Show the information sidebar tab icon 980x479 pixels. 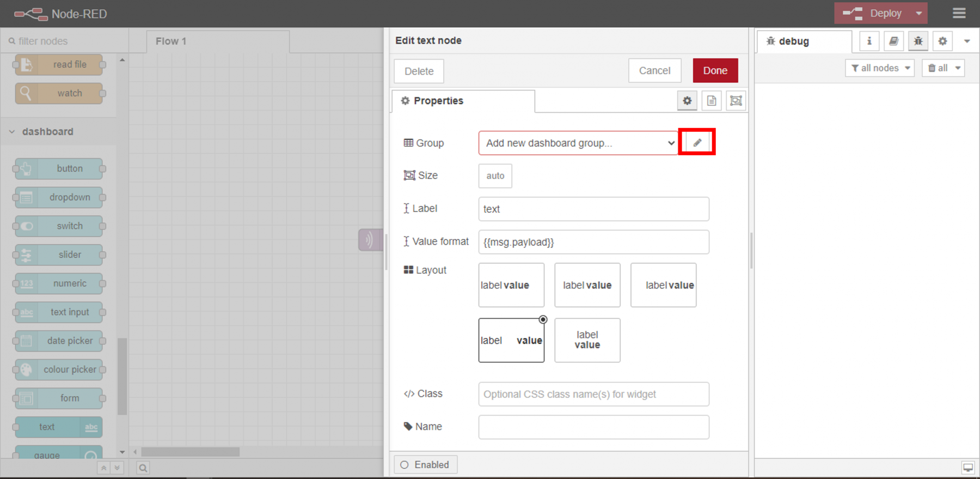coord(869,41)
